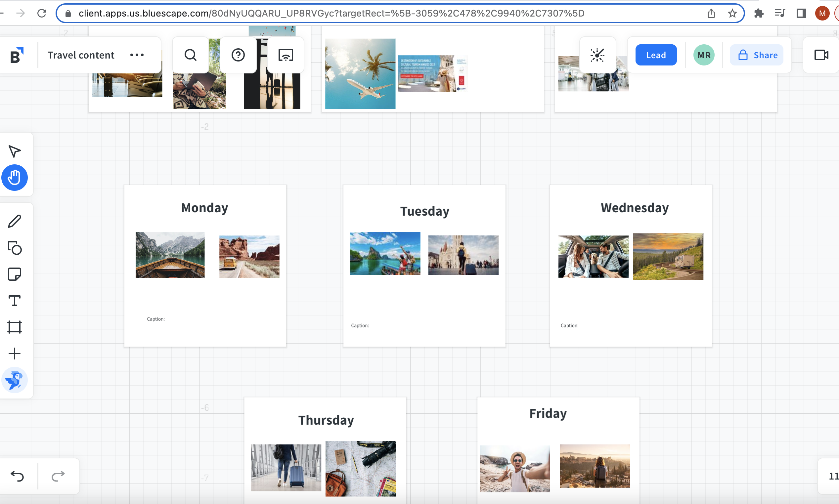839x504 pixels.
Task: Click the Share button
Action: coord(757,55)
